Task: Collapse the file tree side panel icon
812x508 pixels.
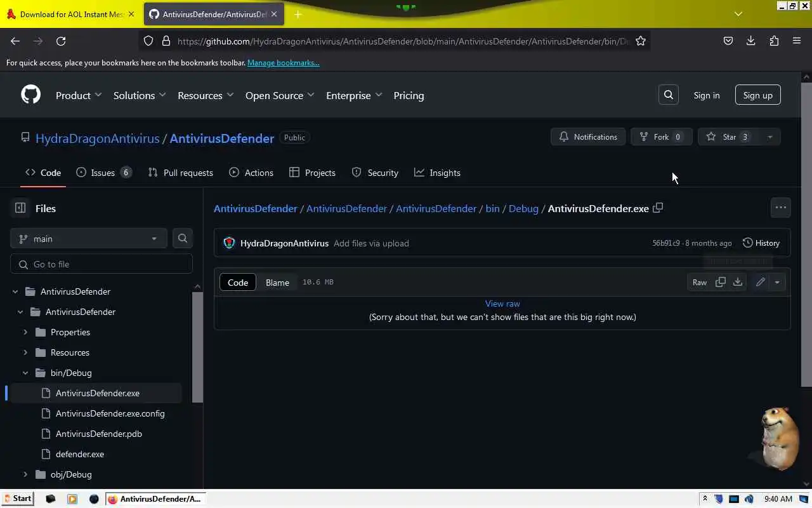Action: [x=20, y=208]
